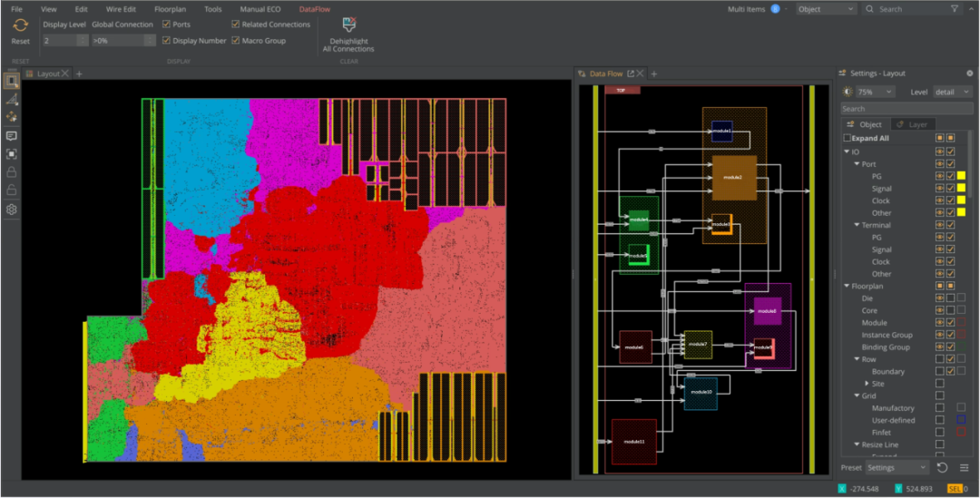980x498 pixels.
Task: Open the preset hamburger menu icon
Action: [965, 467]
